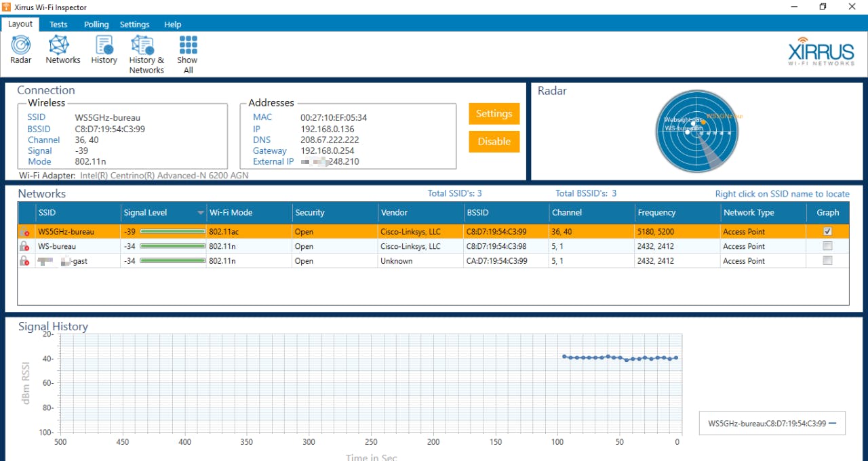Sort networks by SSID column header

coord(47,213)
